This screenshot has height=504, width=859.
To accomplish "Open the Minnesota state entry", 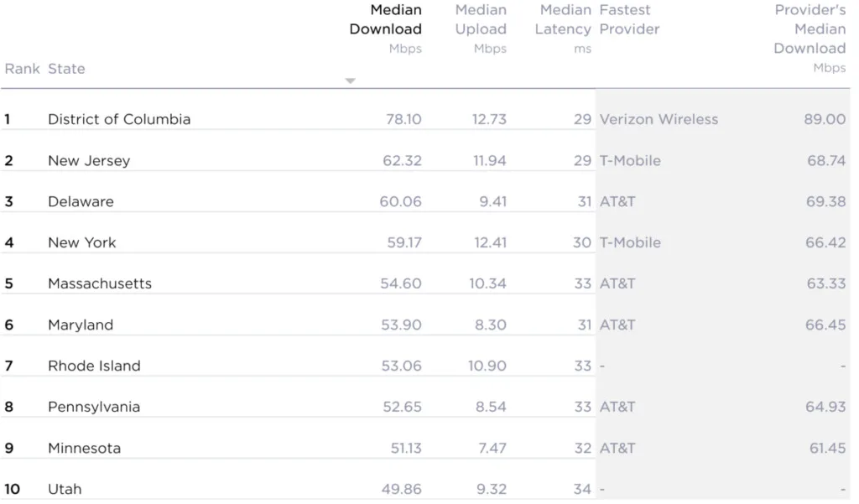I will (84, 448).
